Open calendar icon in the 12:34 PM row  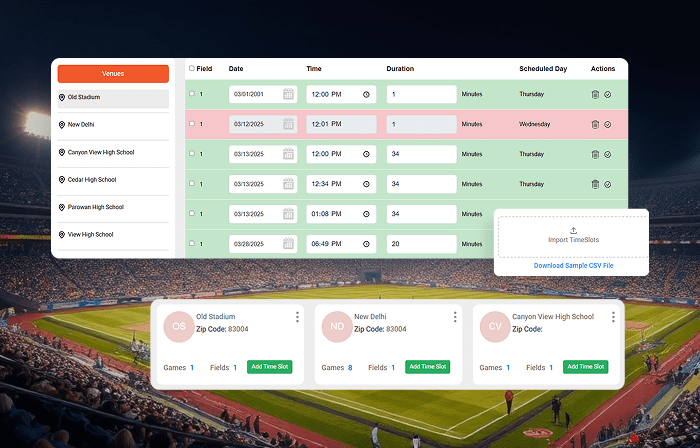pos(288,184)
